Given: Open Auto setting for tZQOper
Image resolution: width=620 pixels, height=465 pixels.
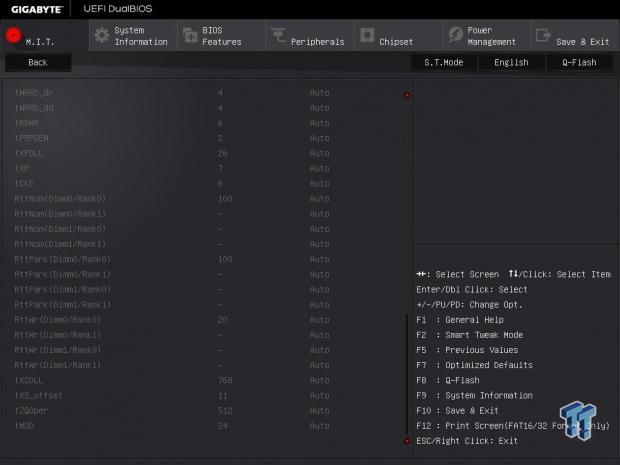Looking at the screenshot, I should point(319,411).
